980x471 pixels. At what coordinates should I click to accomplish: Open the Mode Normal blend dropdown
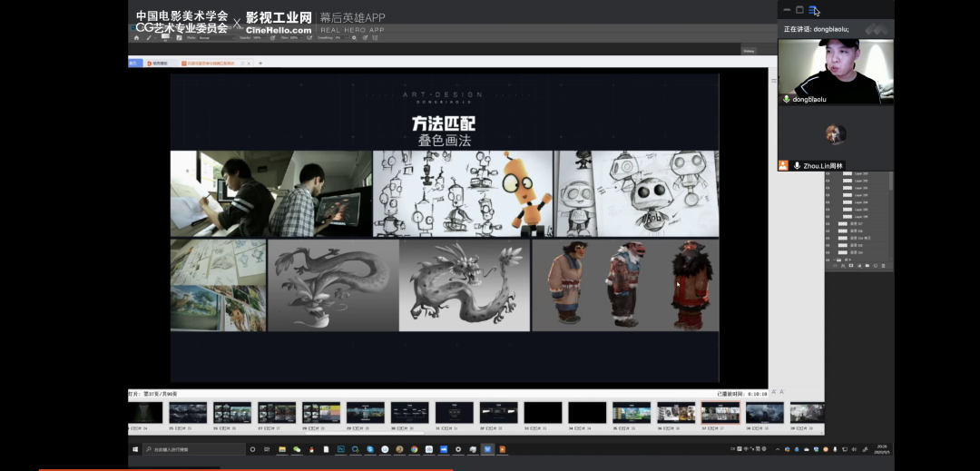[x=217, y=38]
